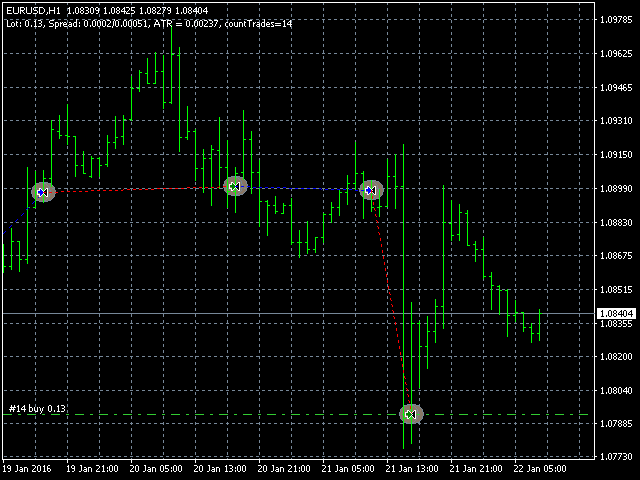Click the 1.08515 price scale label
Viewport: 640px width, 480px height.
pos(616,289)
